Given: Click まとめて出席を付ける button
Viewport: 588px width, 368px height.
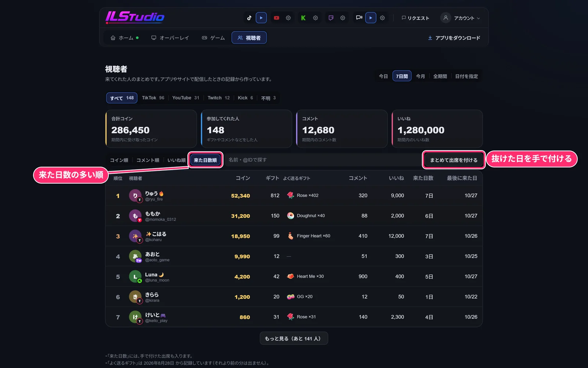Looking at the screenshot, I should point(453,160).
